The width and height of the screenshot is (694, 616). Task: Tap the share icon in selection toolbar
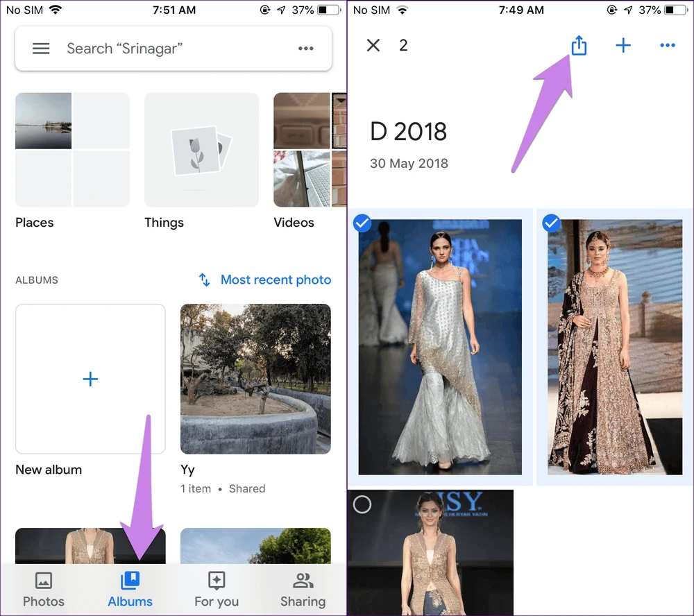point(579,46)
